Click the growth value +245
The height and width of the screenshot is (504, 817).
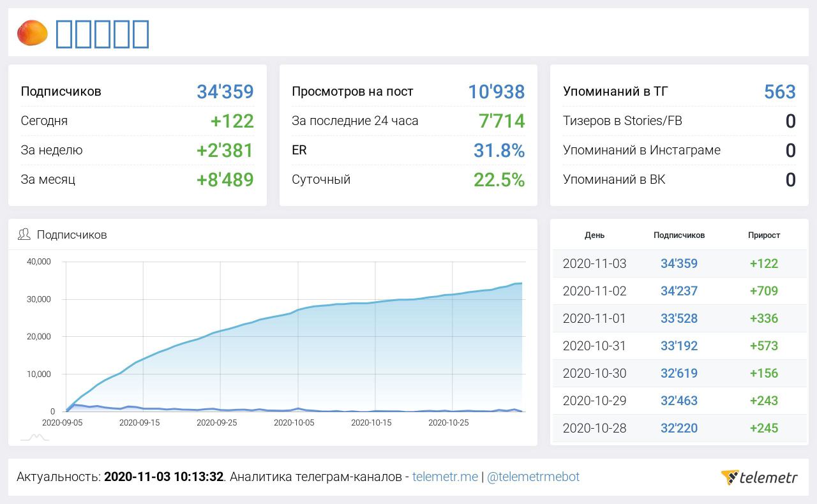point(764,427)
